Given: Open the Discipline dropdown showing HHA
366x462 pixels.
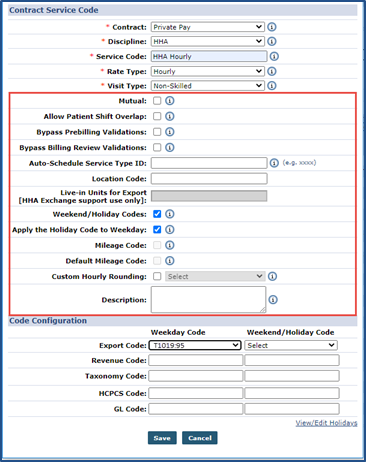Looking at the screenshot, I should click(x=208, y=41).
